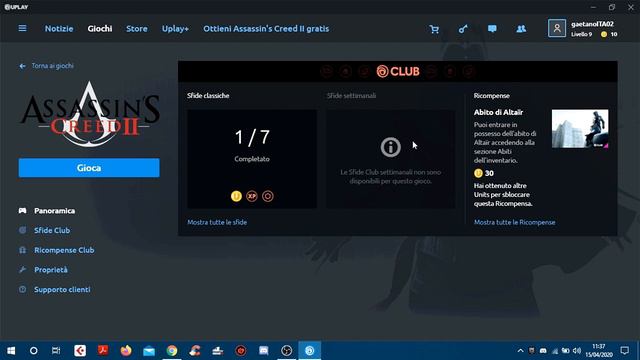640x360 pixels.
Task: Click the yellow Units reward icon under 1/7
Action: pos(236,196)
